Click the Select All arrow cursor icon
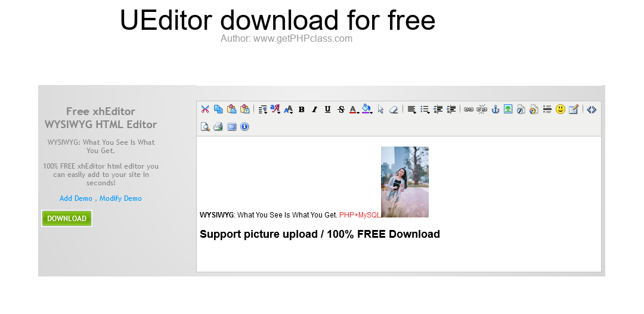Image resolution: width=644 pixels, height=314 pixels. coord(380,109)
